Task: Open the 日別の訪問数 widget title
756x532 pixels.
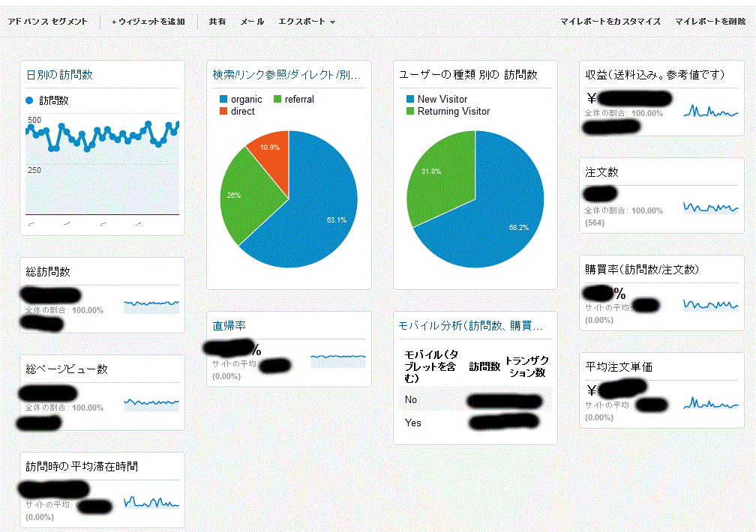Action: [59, 75]
